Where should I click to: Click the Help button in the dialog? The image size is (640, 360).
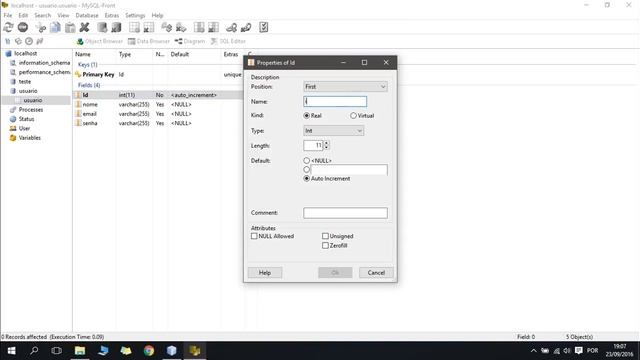tap(265, 273)
